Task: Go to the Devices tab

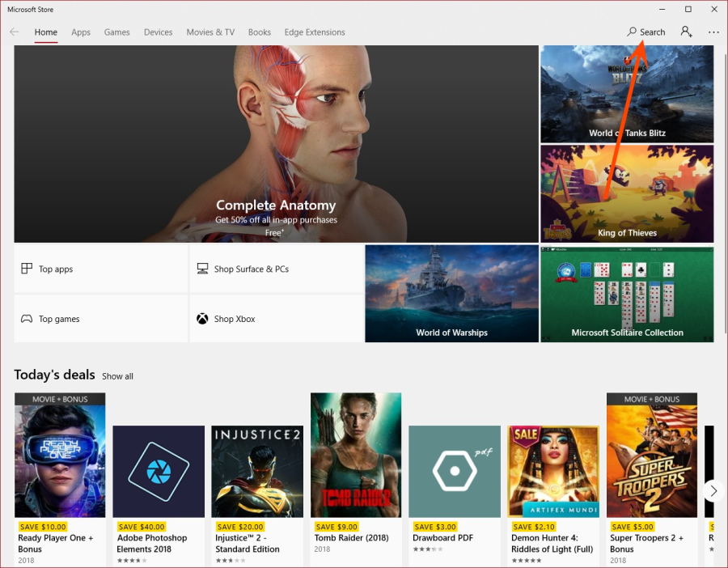Action: coord(159,32)
